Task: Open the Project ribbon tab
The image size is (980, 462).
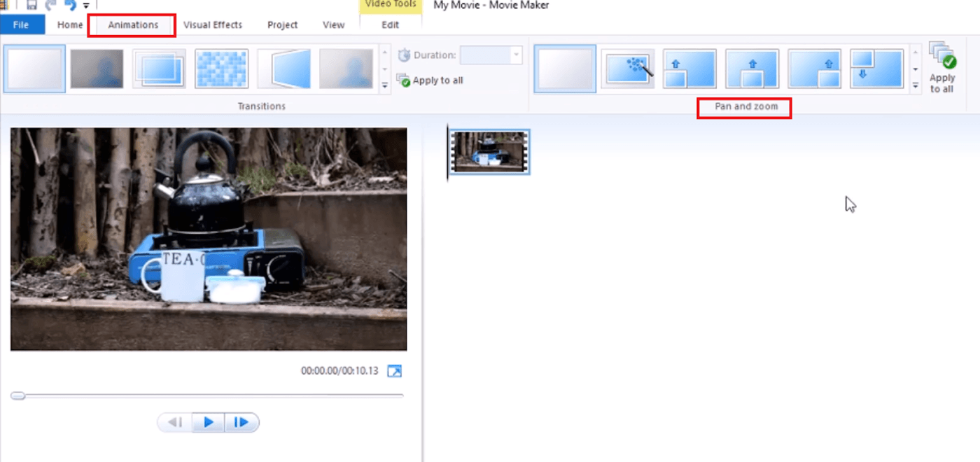Action: pos(282,24)
